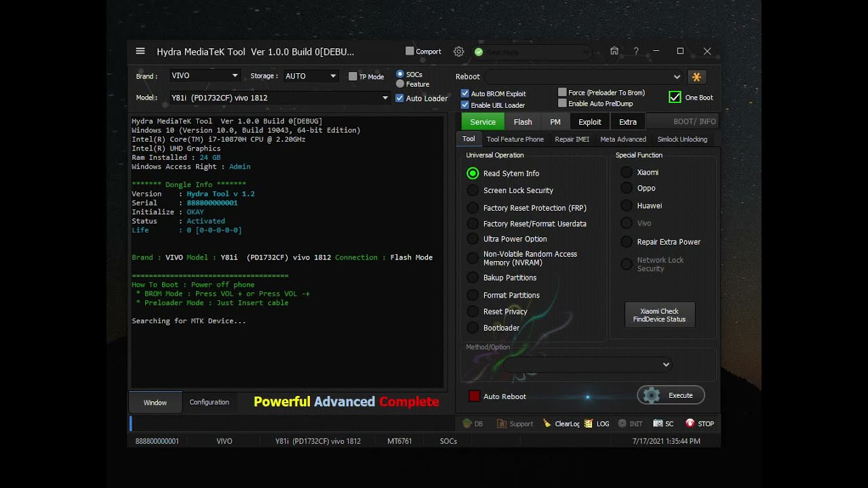Click the orange asterisk reboot button
This screenshot has height=488, width=868.
click(696, 77)
